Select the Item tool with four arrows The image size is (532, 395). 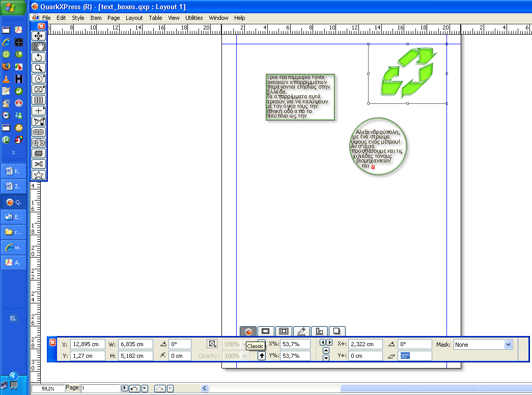click(x=38, y=36)
